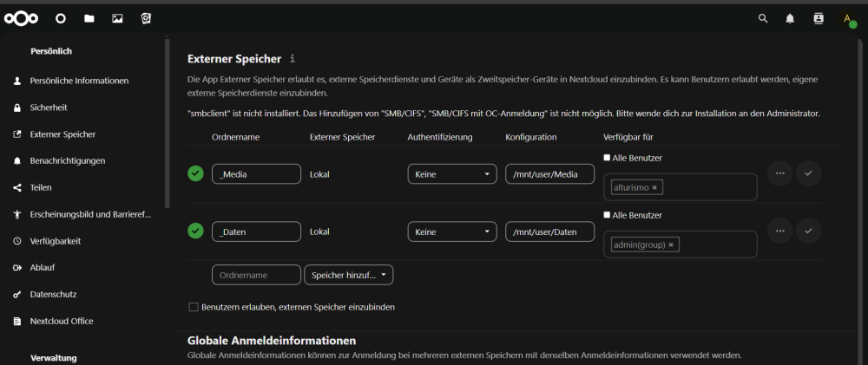The height and width of the screenshot is (365, 868).
Task: Click the info icon beside Externer Speicher
Action: [293, 58]
